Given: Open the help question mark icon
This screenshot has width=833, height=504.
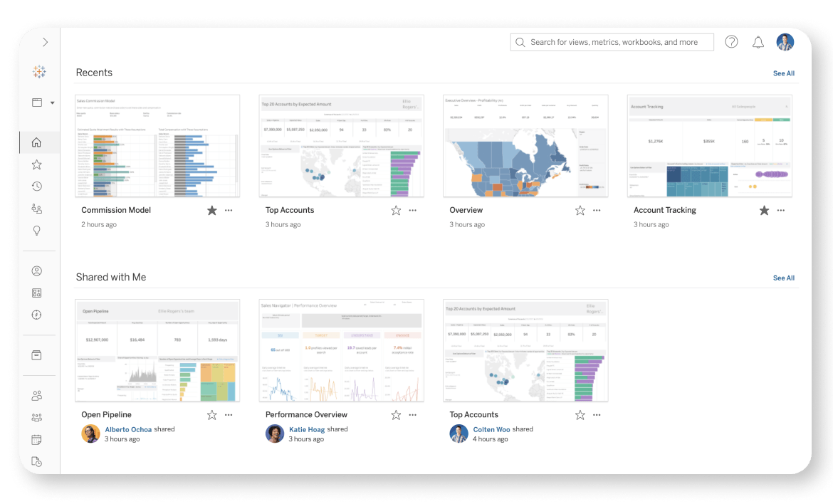Looking at the screenshot, I should [731, 42].
